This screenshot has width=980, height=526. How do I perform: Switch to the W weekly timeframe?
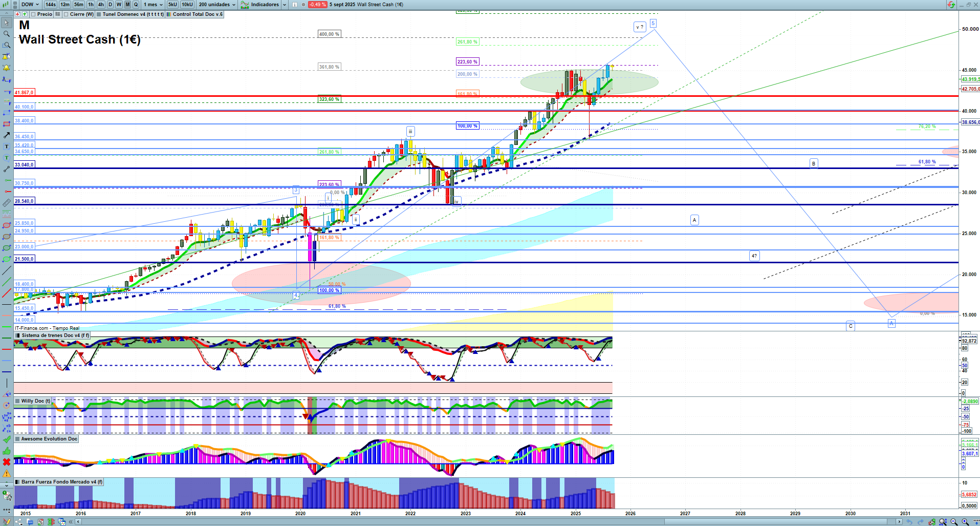coord(119,5)
